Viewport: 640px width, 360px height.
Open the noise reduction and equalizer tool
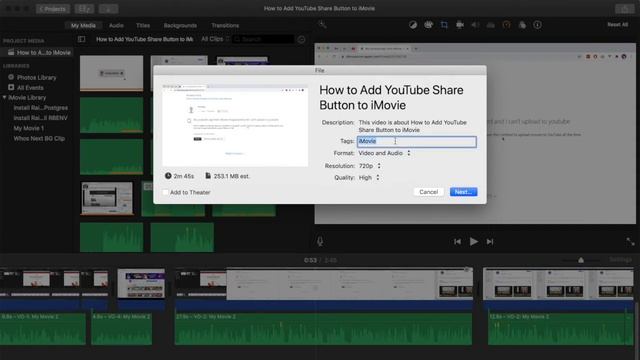coord(491,25)
